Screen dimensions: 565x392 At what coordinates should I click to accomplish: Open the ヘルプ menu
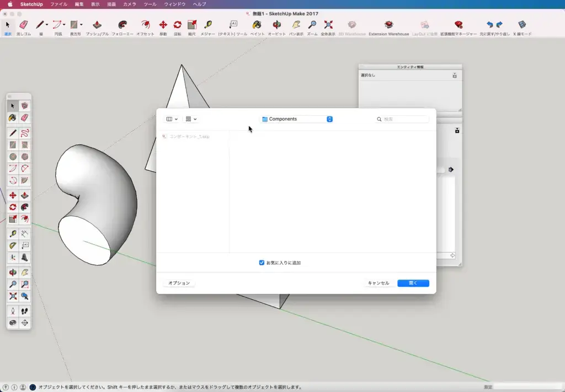click(x=200, y=4)
